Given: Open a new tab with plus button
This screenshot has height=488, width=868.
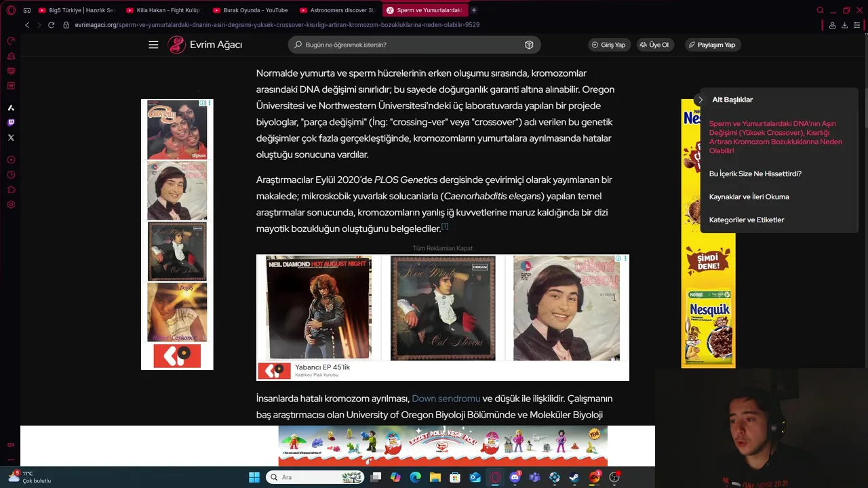Looking at the screenshot, I should tap(474, 10).
